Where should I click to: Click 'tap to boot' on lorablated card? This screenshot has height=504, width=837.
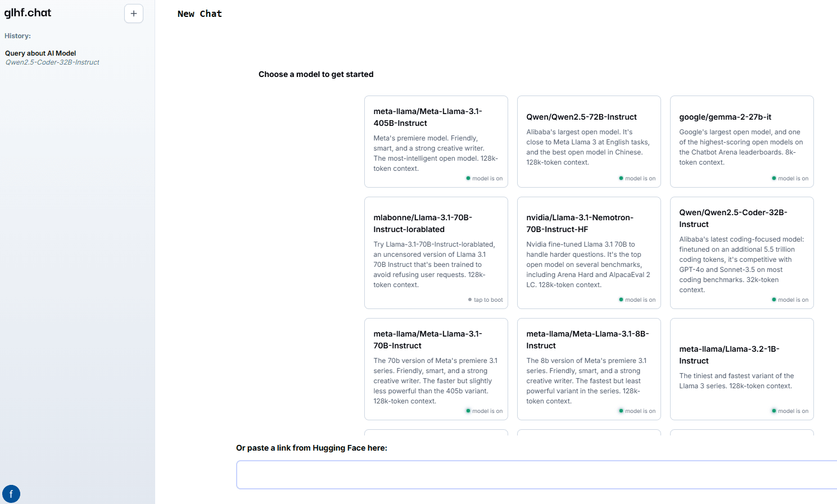click(x=486, y=300)
